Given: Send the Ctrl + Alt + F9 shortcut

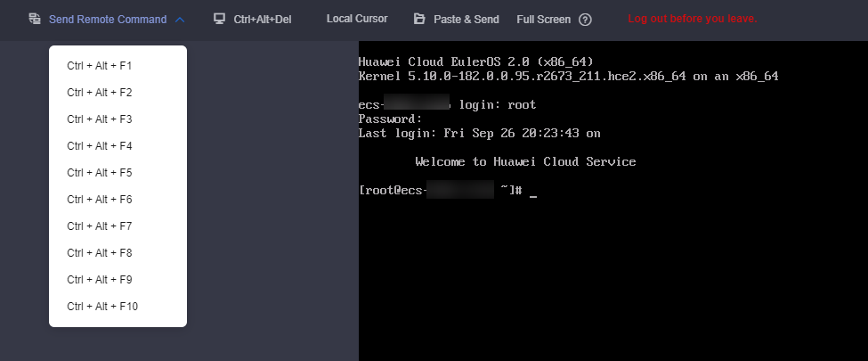Looking at the screenshot, I should 99,280.
